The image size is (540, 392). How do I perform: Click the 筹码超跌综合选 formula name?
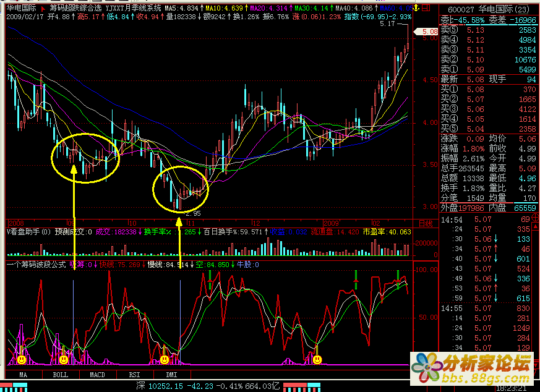click(75, 8)
